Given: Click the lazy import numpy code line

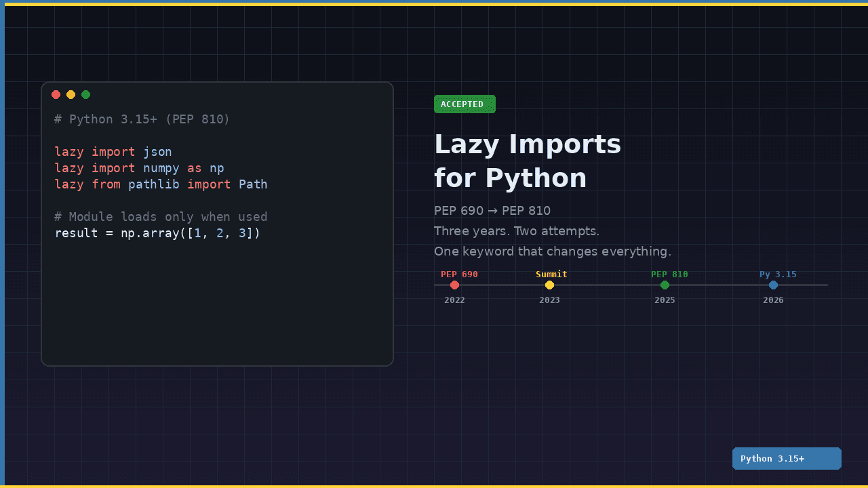Looking at the screenshot, I should (x=139, y=167).
